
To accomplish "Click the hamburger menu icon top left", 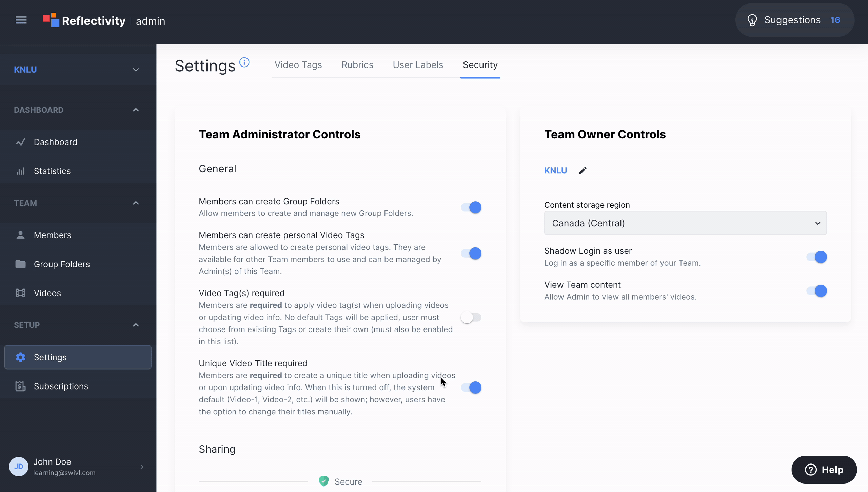I will point(21,20).
